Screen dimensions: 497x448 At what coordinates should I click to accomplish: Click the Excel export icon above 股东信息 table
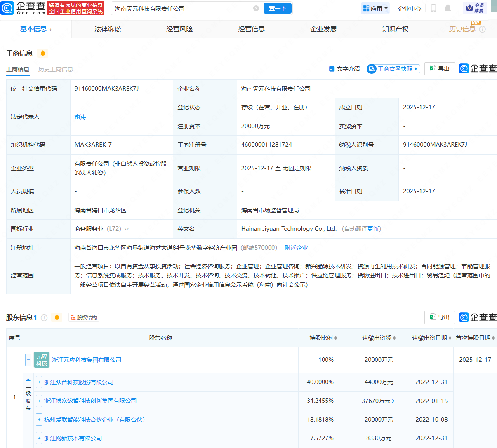439,317
